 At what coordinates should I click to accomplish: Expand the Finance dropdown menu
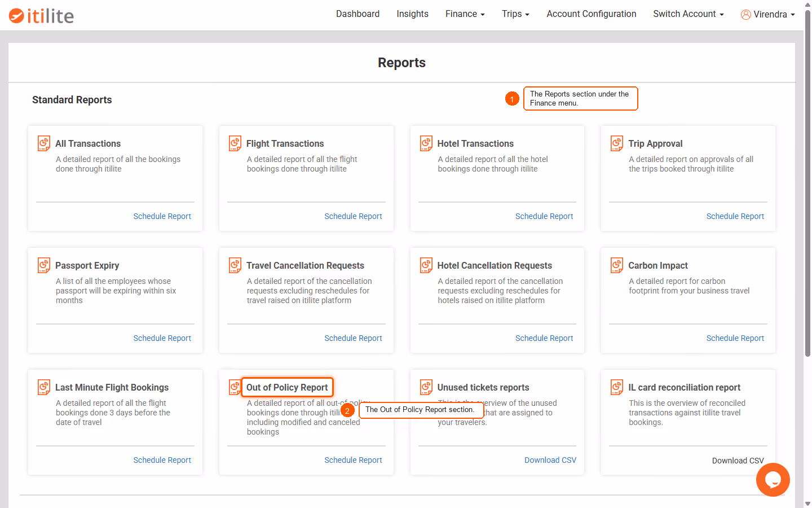pyautogui.click(x=465, y=14)
